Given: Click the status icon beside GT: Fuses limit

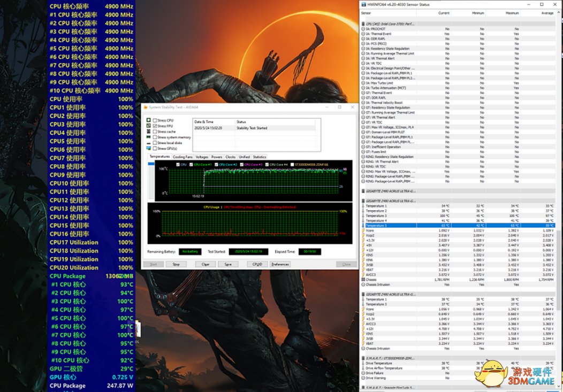Looking at the screenshot, I should point(363,152).
